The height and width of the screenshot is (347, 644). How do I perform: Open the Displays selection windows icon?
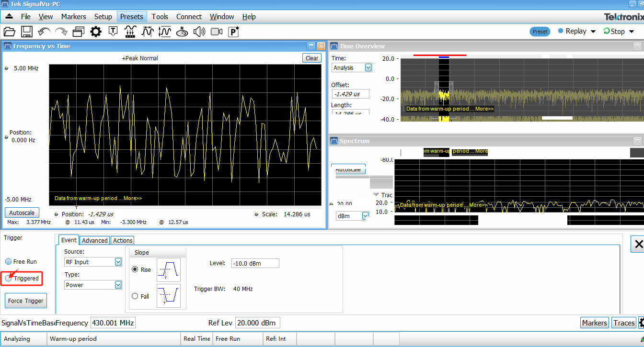[79, 32]
